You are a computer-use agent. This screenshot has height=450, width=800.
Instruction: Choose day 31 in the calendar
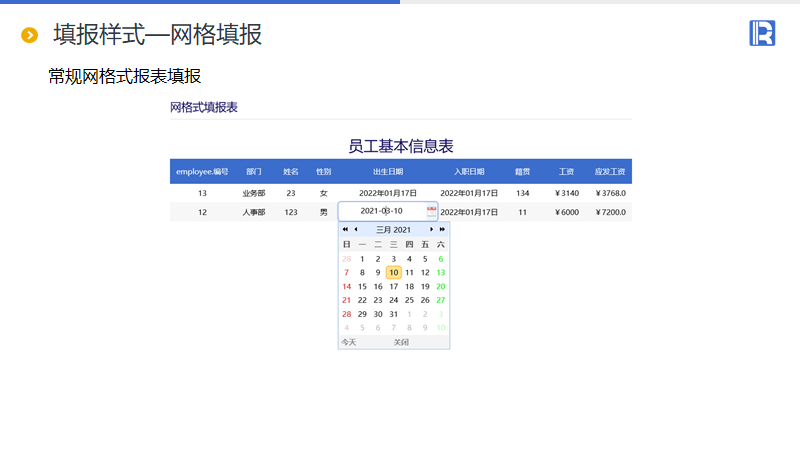click(x=394, y=314)
